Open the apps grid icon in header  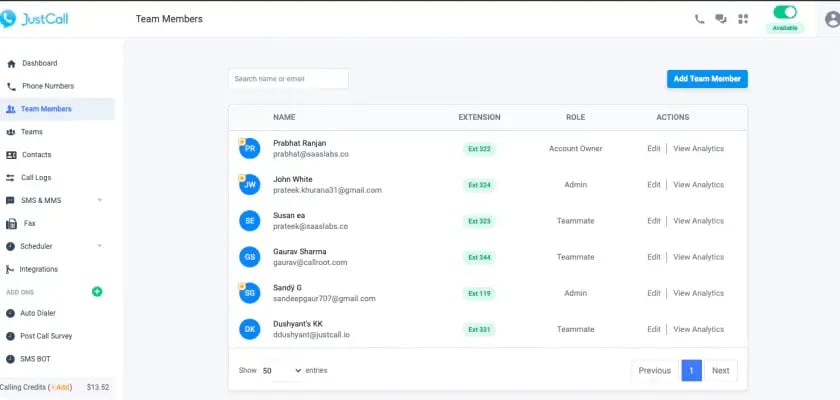click(x=743, y=19)
